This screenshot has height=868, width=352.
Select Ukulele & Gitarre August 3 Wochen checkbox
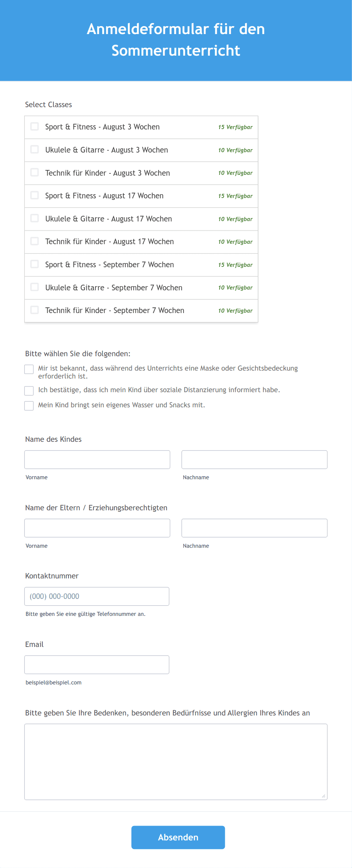34,150
